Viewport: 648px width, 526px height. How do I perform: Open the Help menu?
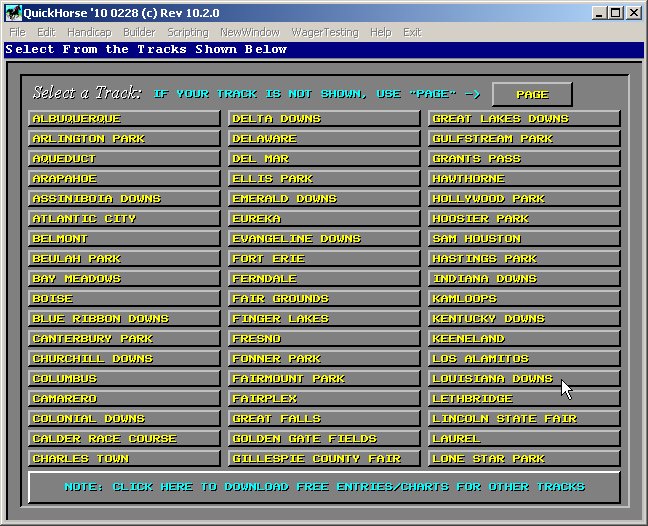click(x=380, y=32)
